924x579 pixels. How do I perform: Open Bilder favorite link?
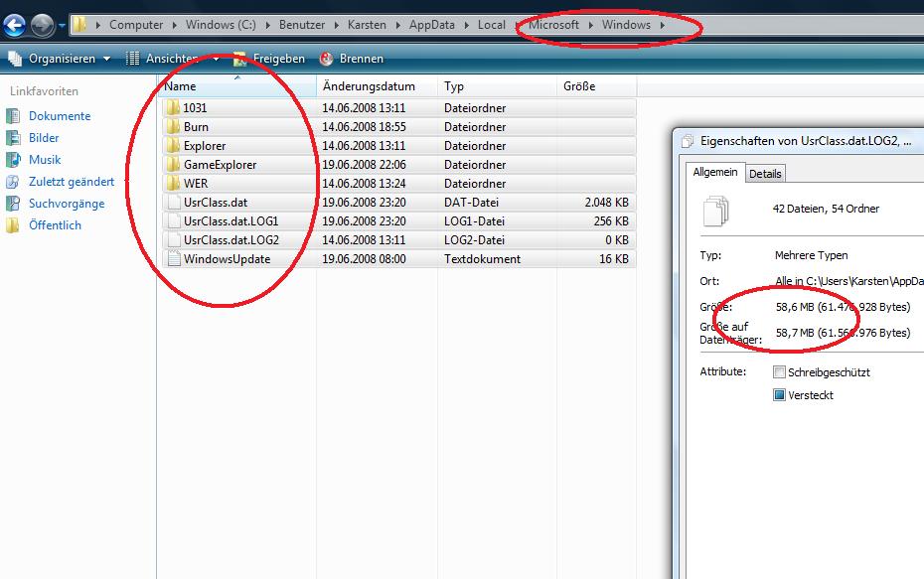(x=44, y=138)
